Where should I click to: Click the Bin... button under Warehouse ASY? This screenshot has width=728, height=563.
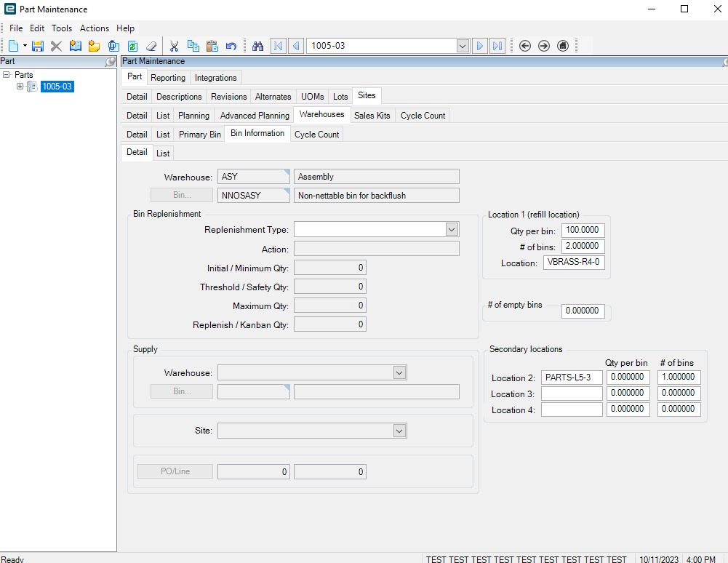[181, 195]
